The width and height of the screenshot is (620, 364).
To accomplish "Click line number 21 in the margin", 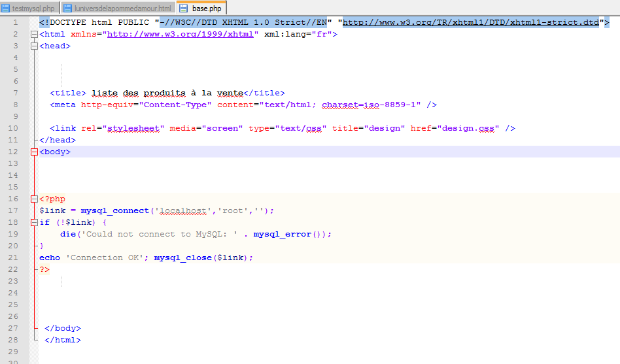I will pyautogui.click(x=14, y=258).
